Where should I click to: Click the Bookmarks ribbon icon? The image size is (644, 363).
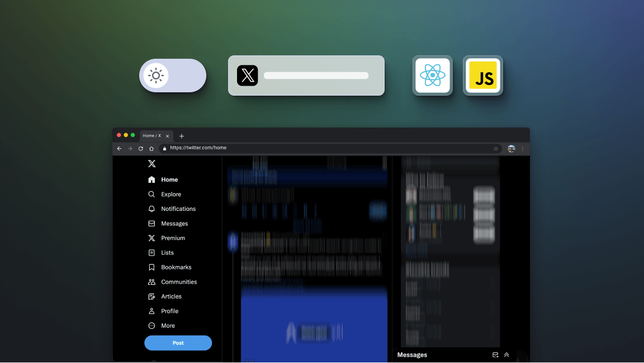(x=151, y=267)
